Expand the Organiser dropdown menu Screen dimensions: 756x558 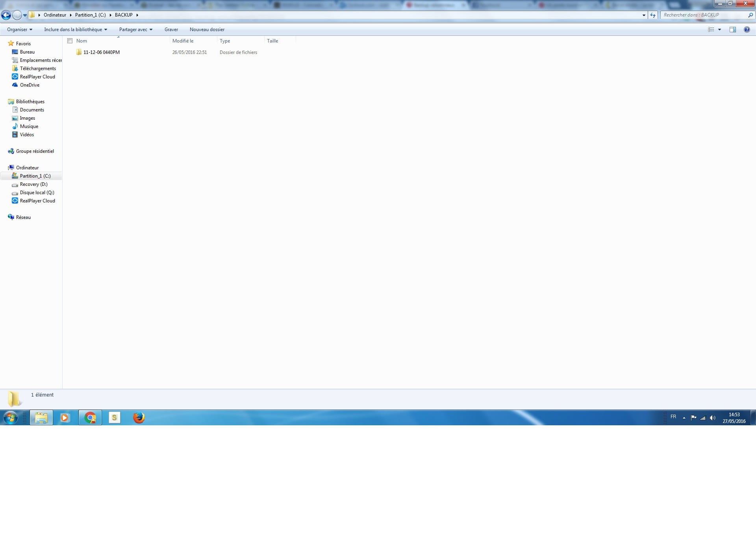coord(20,30)
